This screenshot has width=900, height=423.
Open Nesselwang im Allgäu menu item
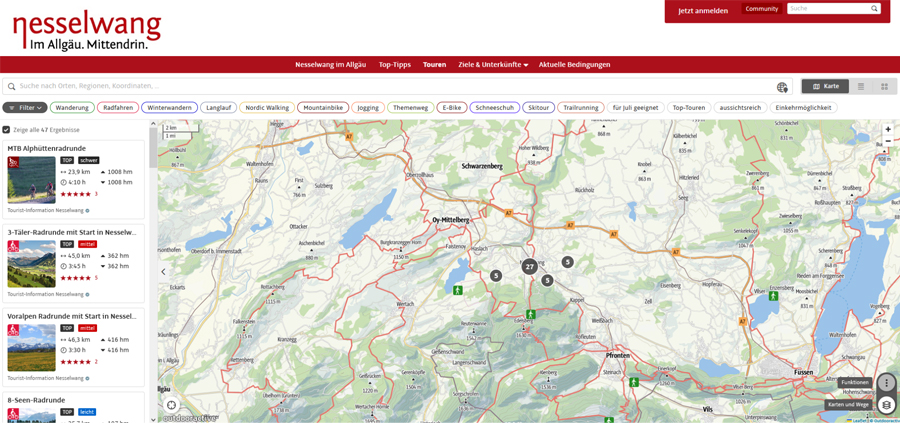331,65
